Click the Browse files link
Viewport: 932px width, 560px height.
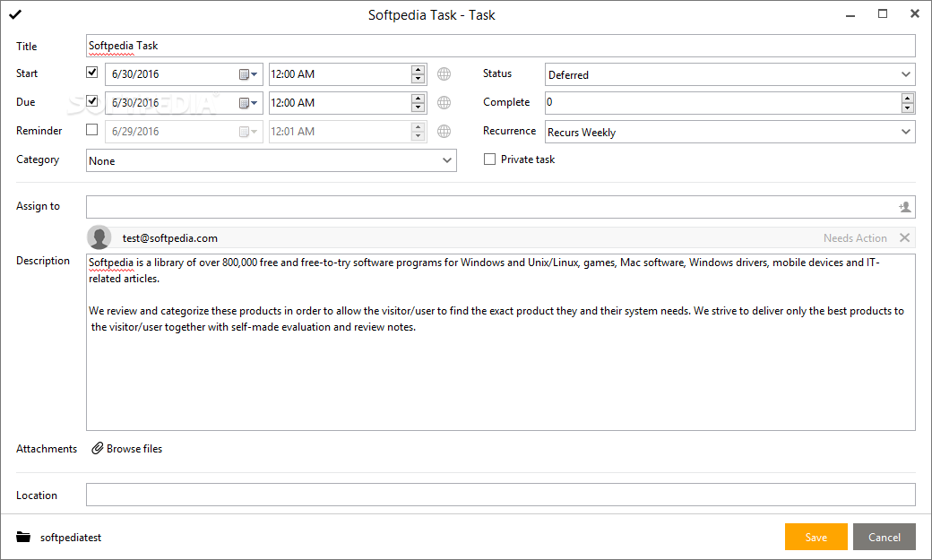(134, 449)
